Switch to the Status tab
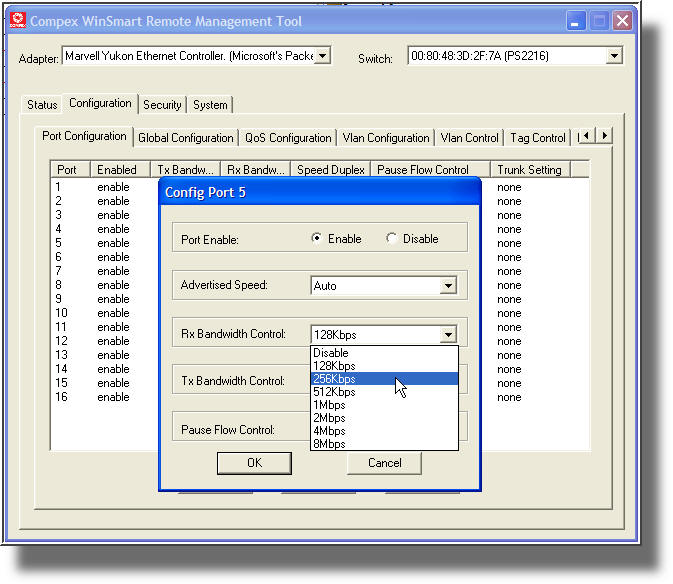Screen dimensions: 673x584 pos(42,105)
